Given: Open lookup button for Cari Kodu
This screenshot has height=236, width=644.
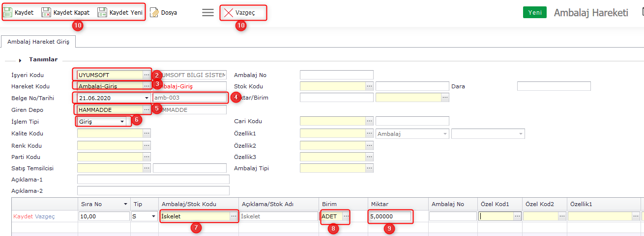Looking at the screenshot, I should pyautogui.click(x=369, y=121).
